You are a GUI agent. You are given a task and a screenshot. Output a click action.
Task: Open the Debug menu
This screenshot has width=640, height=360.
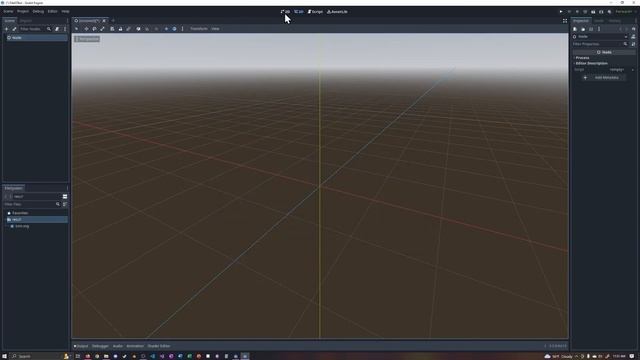click(x=38, y=11)
